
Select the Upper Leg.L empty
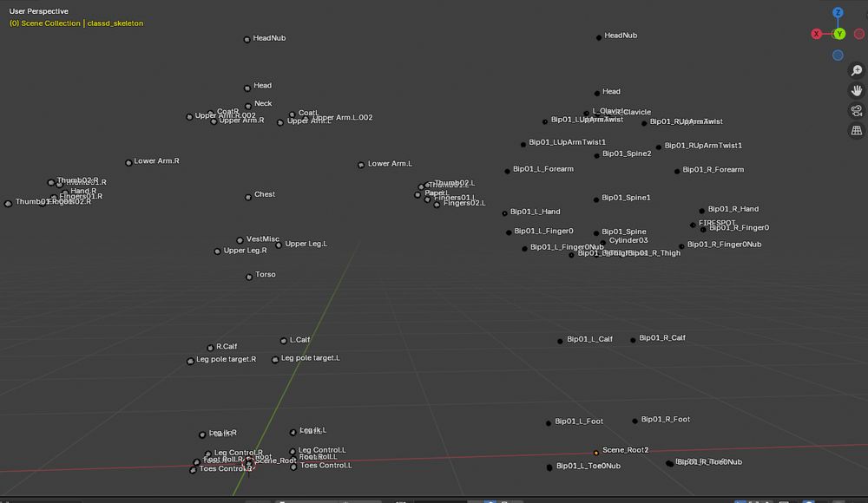point(279,245)
